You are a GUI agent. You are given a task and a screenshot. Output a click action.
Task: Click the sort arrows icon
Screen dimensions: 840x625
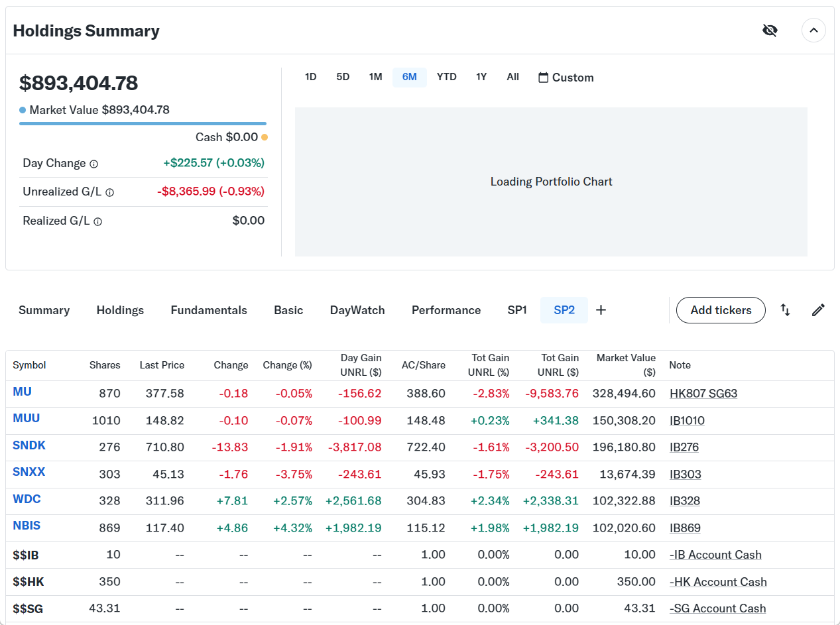(785, 310)
